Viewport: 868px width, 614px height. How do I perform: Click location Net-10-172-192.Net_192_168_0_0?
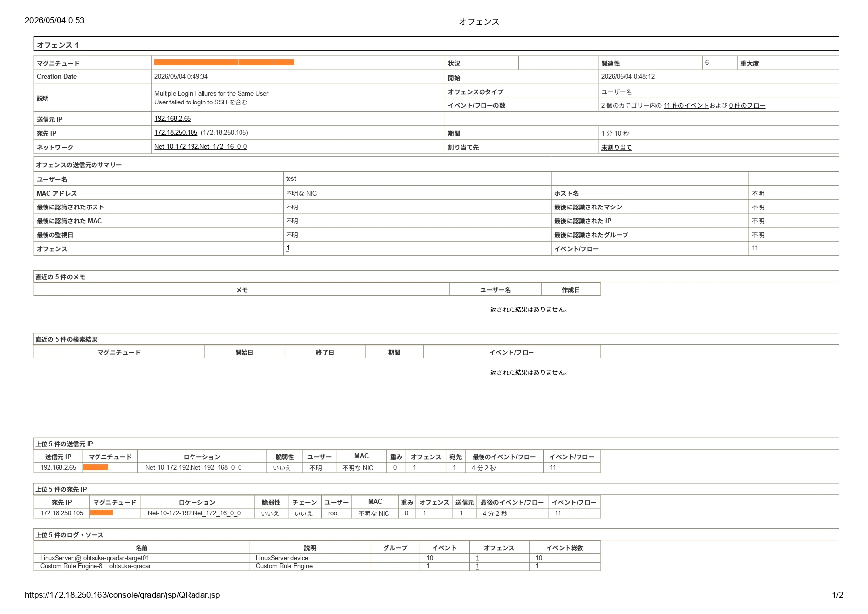click(x=193, y=468)
